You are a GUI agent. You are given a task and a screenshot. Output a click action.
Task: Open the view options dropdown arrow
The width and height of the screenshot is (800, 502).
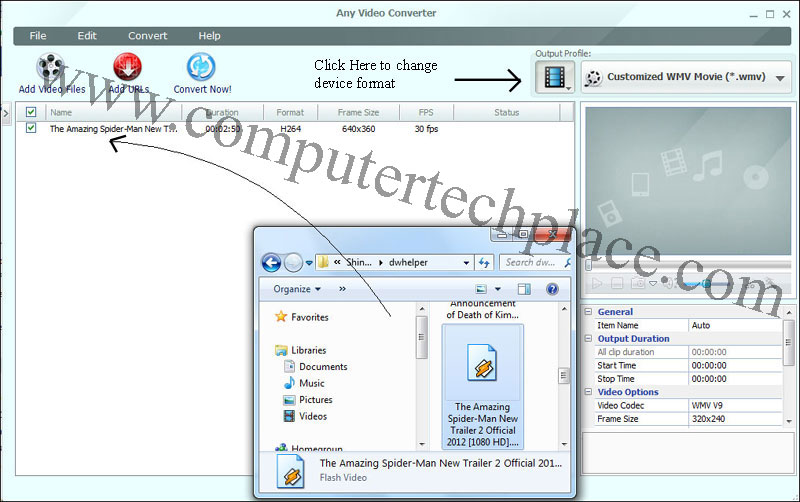pyautogui.click(x=498, y=289)
